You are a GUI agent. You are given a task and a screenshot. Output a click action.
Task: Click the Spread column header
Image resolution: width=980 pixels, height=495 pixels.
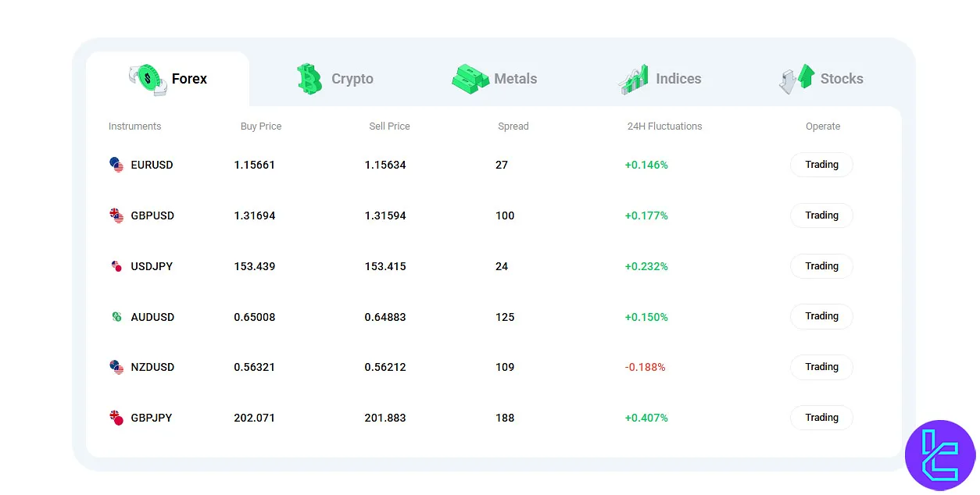(x=513, y=126)
